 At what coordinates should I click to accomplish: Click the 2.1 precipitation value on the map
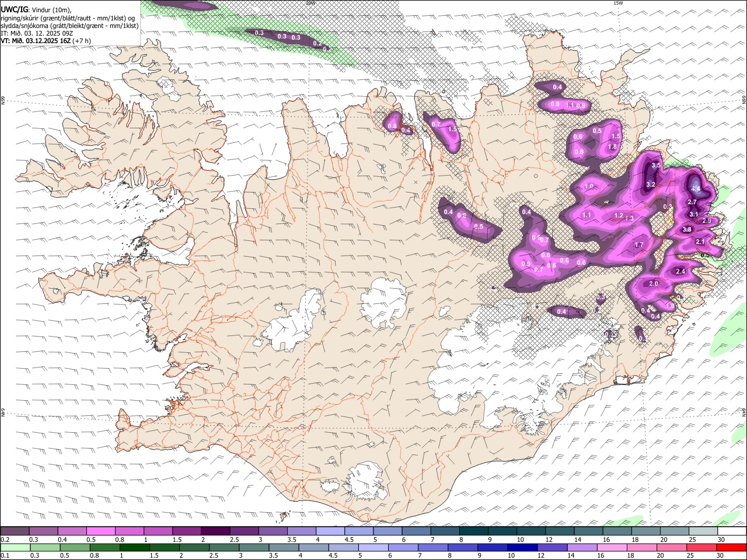(x=700, y=242)
